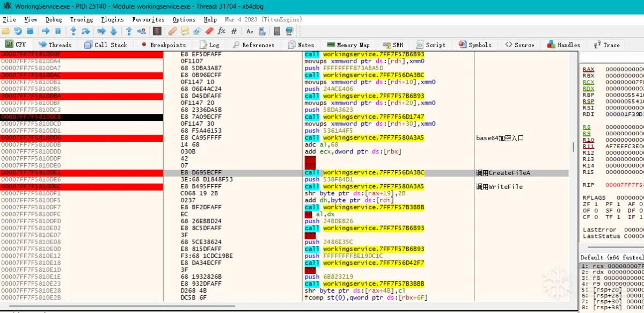Image resolution: width=644 pixels, height=313 pixels.
Task: Open the Debug menu
Action: point(54,19)
